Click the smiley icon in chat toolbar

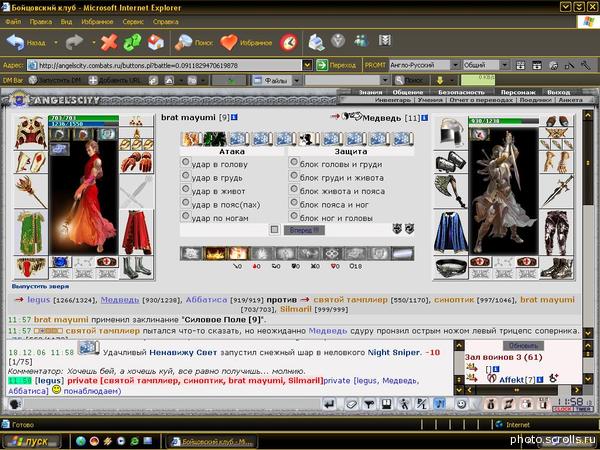(x=462, y=404)
